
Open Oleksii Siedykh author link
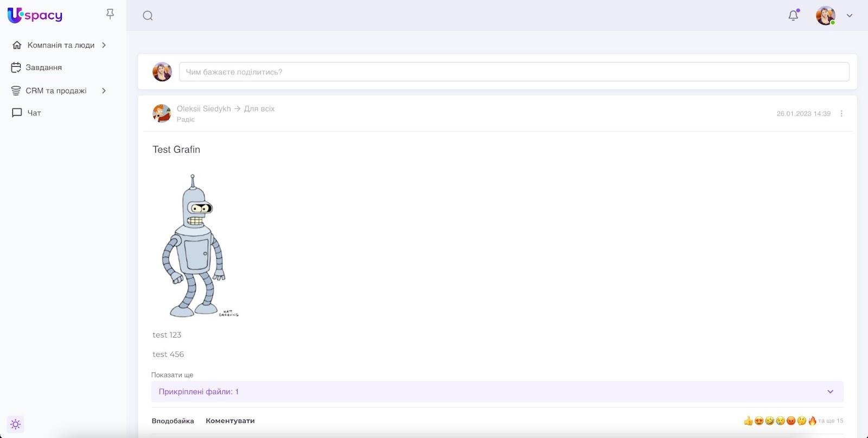coord(204,108)
